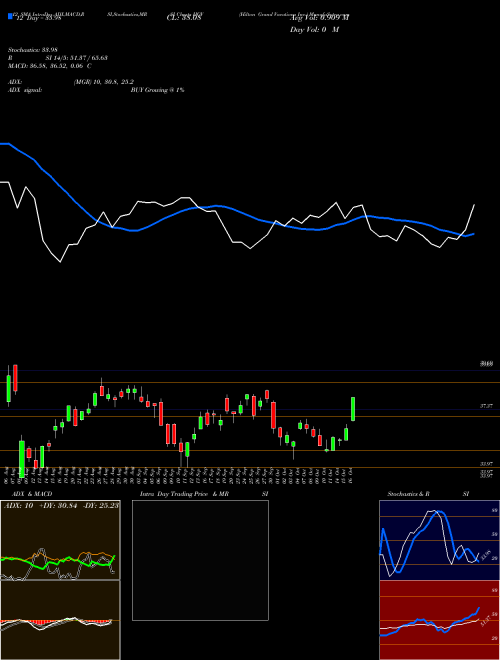Screen dimensions: 500x660
Task: Click the 'SI 14/3: 51.37 / 63.63' text
Action: pos(77,58)
